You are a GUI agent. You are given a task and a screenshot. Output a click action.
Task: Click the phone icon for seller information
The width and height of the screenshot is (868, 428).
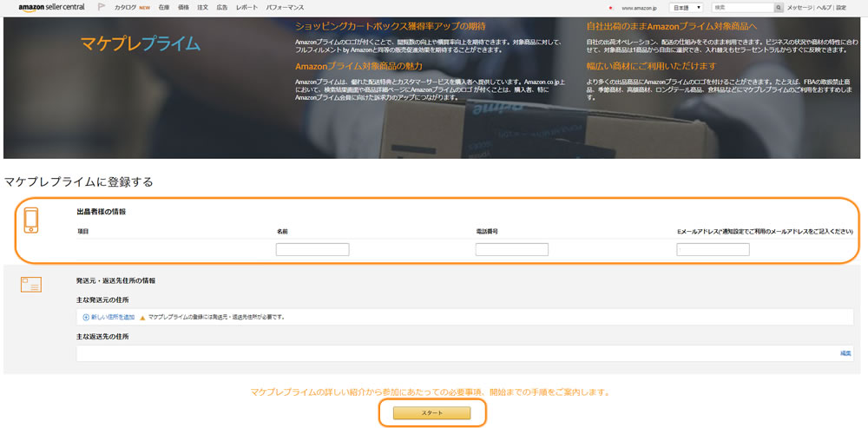tap(31, 220)
